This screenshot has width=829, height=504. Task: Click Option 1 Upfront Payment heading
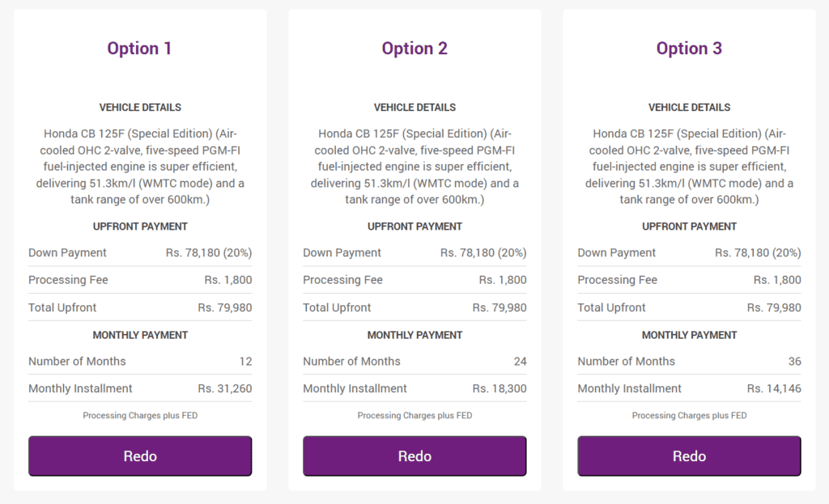(x=140, y=227)
